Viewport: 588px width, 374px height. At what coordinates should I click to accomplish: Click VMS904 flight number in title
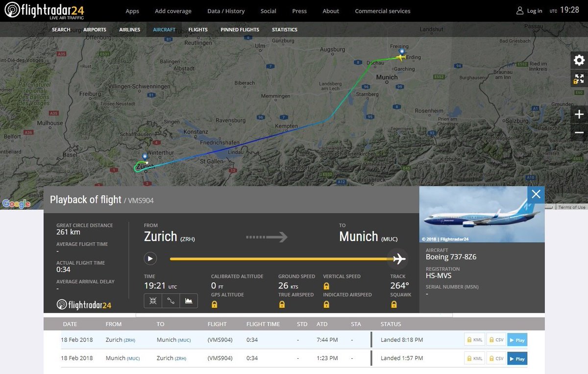(141, 200)
